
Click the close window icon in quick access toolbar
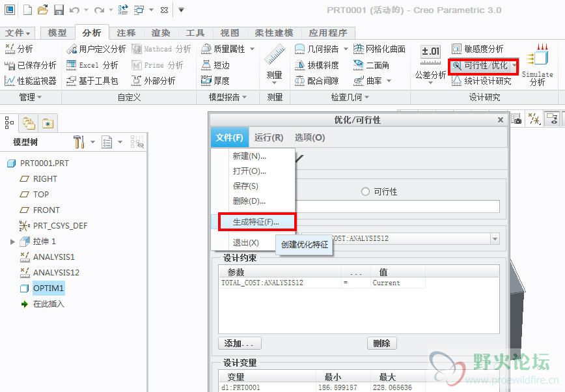(164, 10)
